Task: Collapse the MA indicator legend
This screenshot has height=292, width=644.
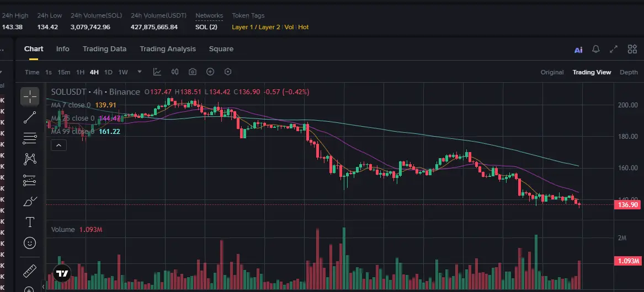Action: [x=58, y=145]
